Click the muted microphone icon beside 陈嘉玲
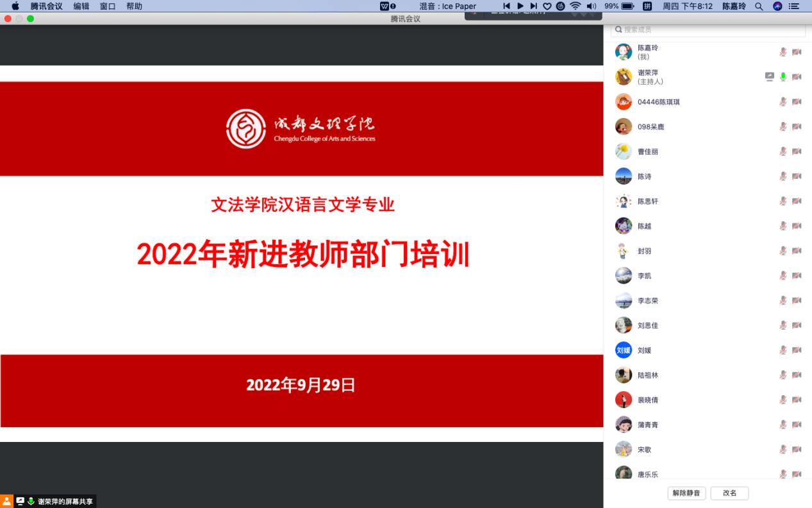Screen dimensions: 812x508 783,52
